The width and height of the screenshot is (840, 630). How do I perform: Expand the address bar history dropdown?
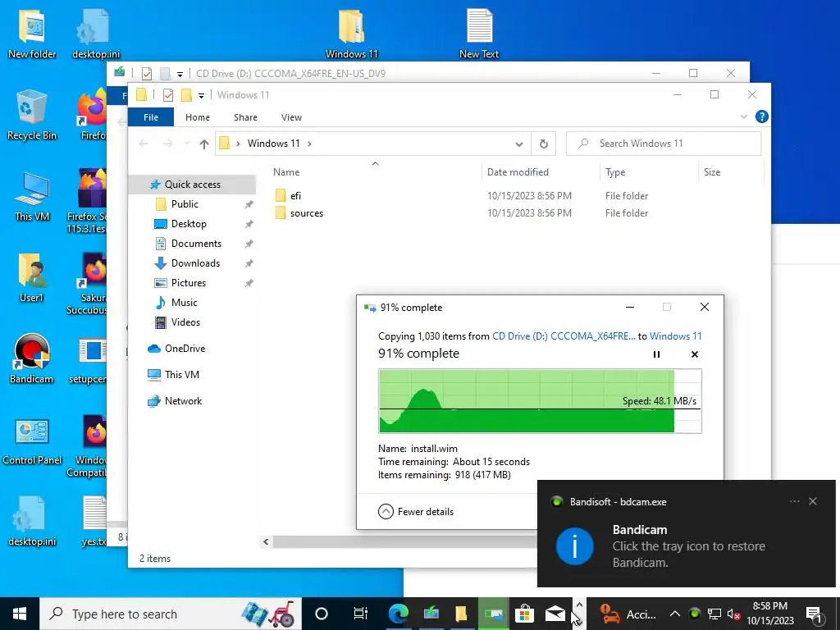coord(518,144)
